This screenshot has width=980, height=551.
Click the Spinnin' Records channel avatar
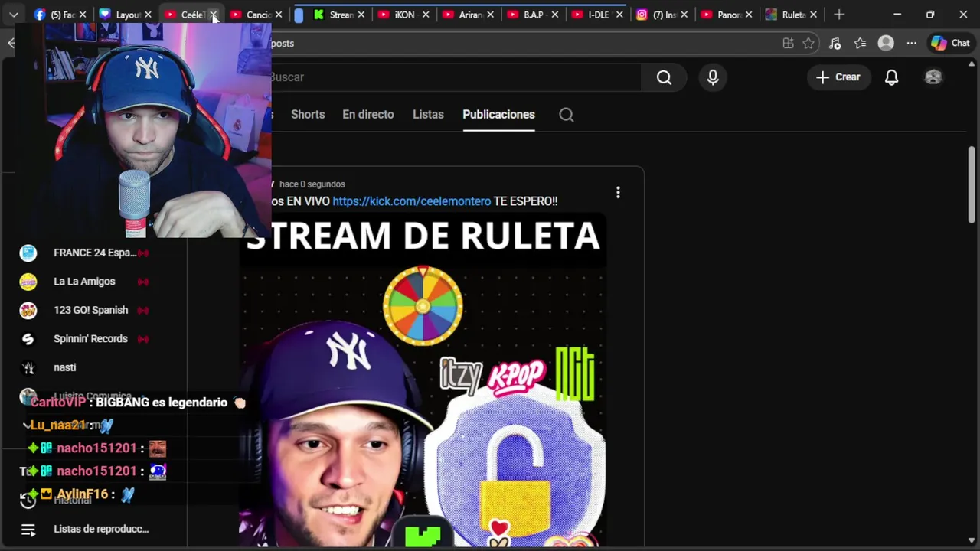[x=28, y=339]
